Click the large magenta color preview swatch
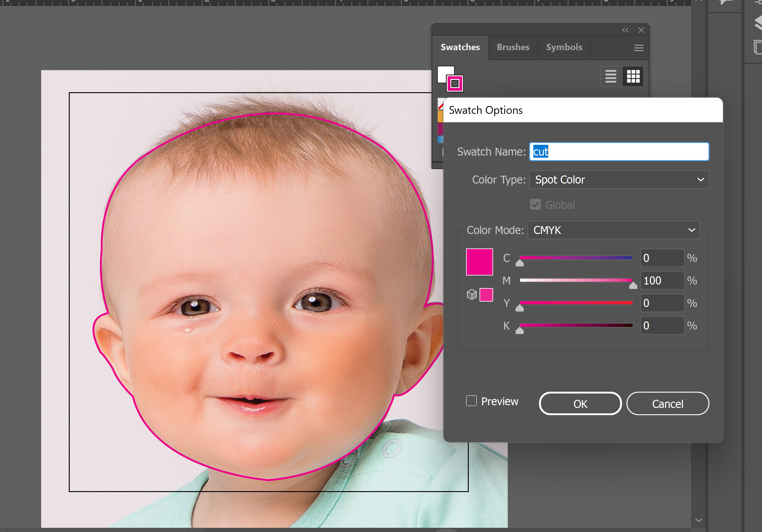Image resolution: width=762 pixels, height=532 pixels. (479, 262)
